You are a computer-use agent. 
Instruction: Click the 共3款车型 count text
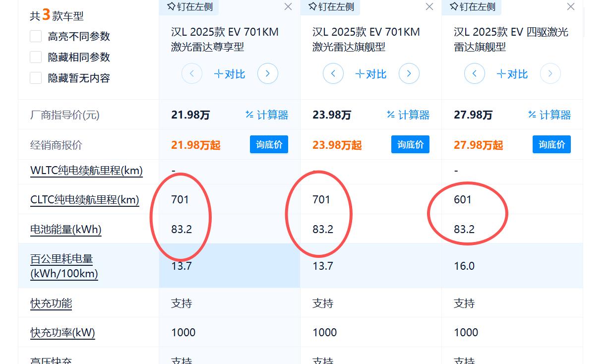pos(57,15)
